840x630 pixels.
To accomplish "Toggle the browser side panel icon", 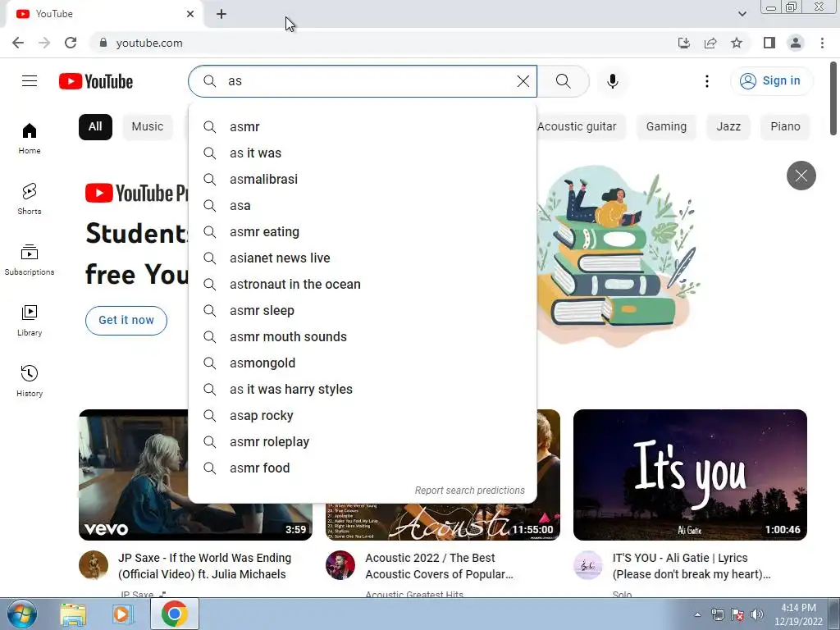I will click(x=769, y=43).
